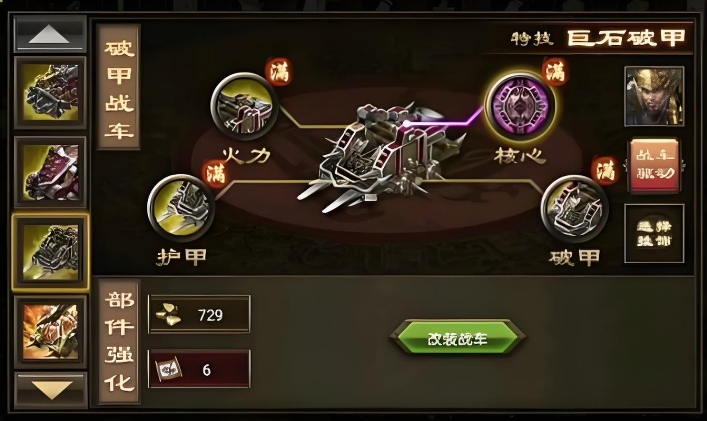
Task: Click the gold ingot currency icon
Action: [168, 314]
